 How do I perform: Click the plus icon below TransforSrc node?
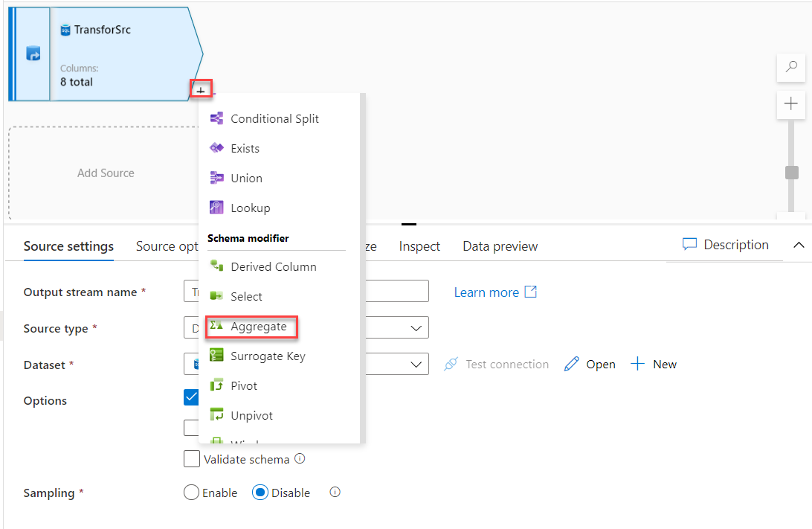pos(201,89)
